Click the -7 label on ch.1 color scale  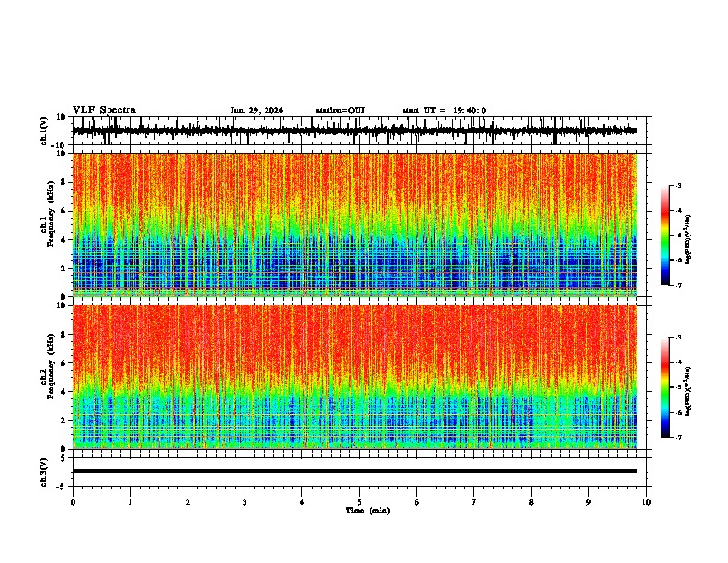click(677, 285)
